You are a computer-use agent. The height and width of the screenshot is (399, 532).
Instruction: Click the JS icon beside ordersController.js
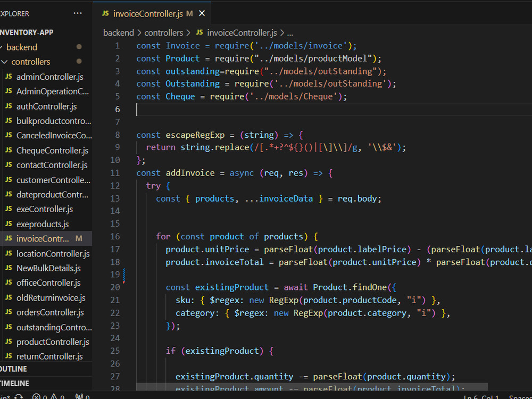pos(9,312)
